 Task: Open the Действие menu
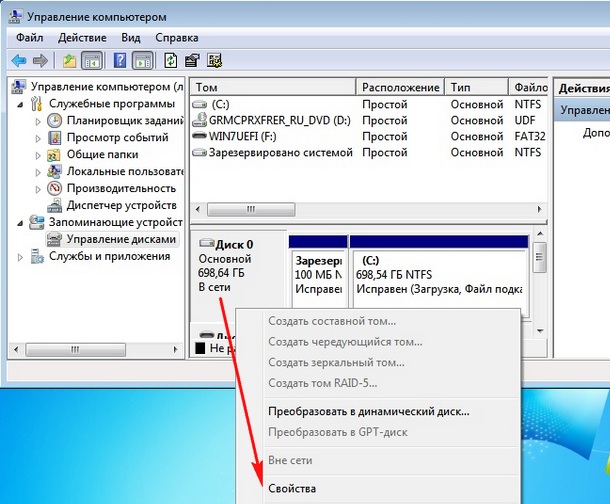(x=82, y=38)
